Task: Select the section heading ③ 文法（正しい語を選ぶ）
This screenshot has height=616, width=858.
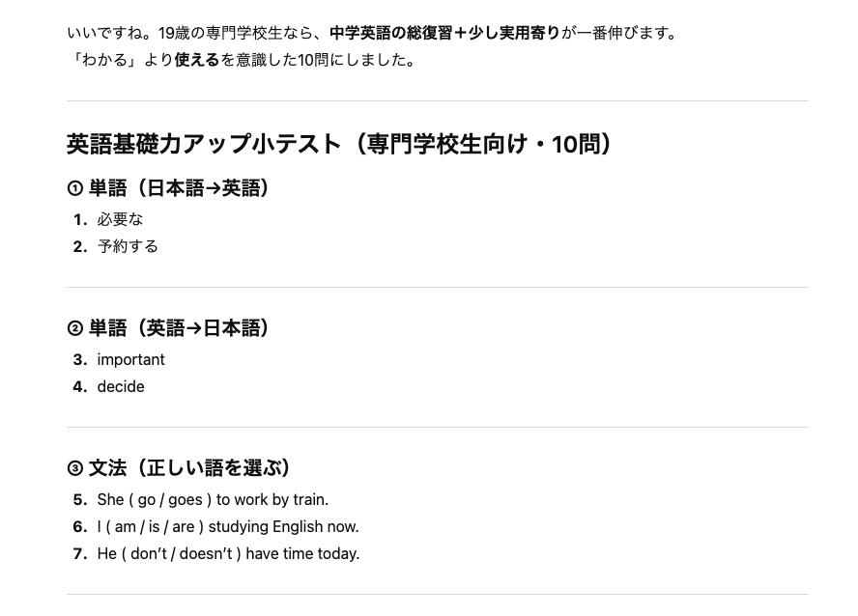Action: [179, 468]
